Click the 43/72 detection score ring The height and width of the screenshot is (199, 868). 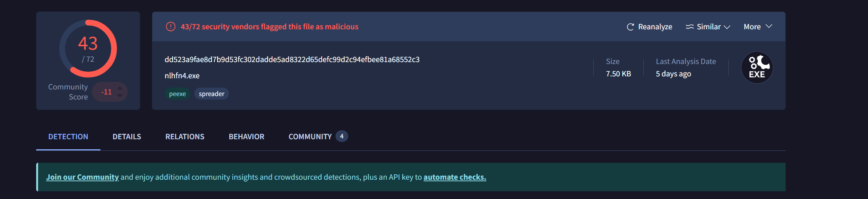(x=88, y=49)
